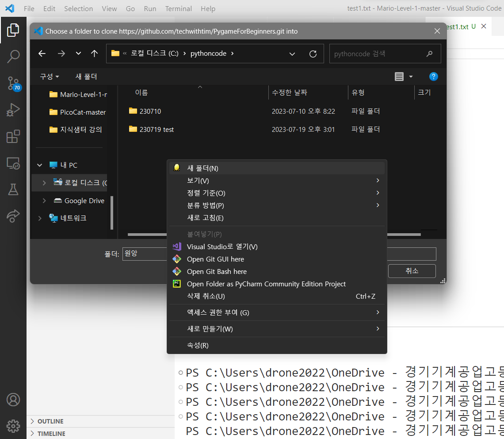Select Mario-Level-1 folder in navigation pane
Screen dimensions: 504x439
[x=78, y=95]
